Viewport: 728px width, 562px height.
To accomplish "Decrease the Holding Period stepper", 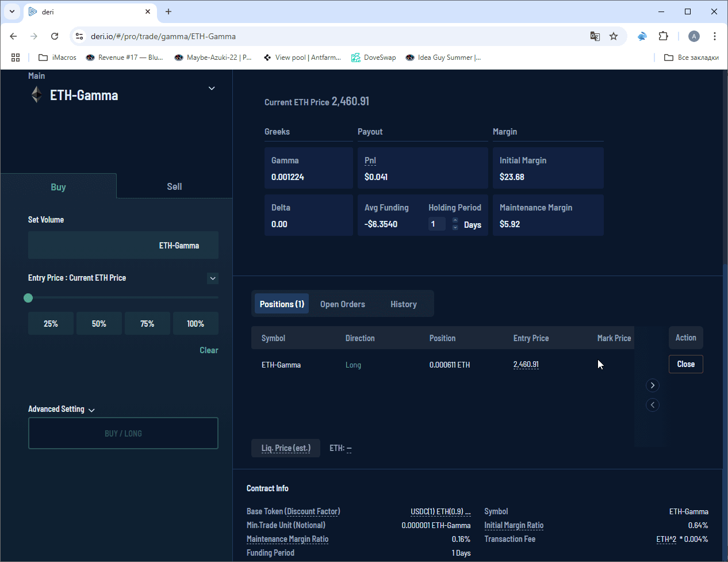I will pos(455,228).
